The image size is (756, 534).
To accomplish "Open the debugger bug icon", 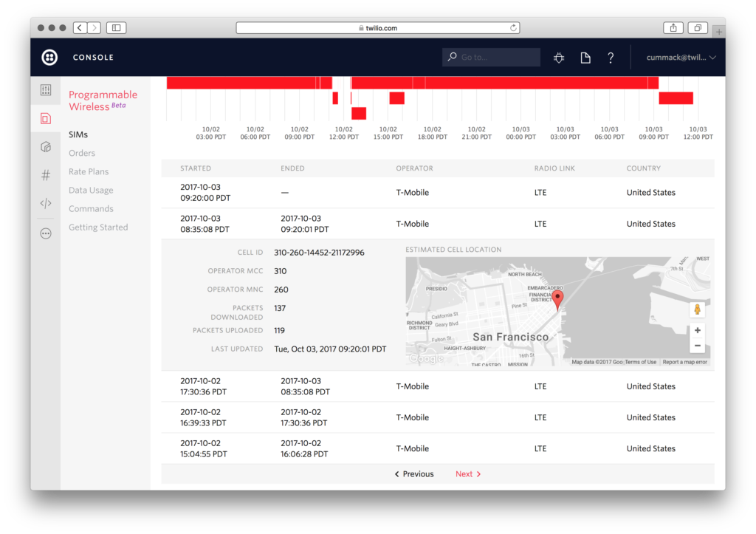I will [559, 58].
